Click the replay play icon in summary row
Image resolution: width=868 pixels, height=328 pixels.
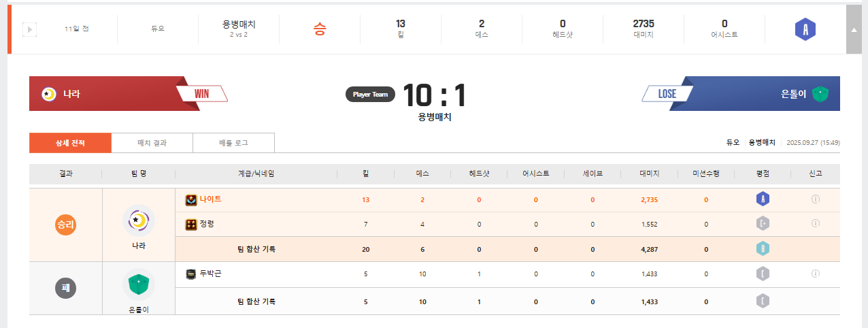[29, 29]
